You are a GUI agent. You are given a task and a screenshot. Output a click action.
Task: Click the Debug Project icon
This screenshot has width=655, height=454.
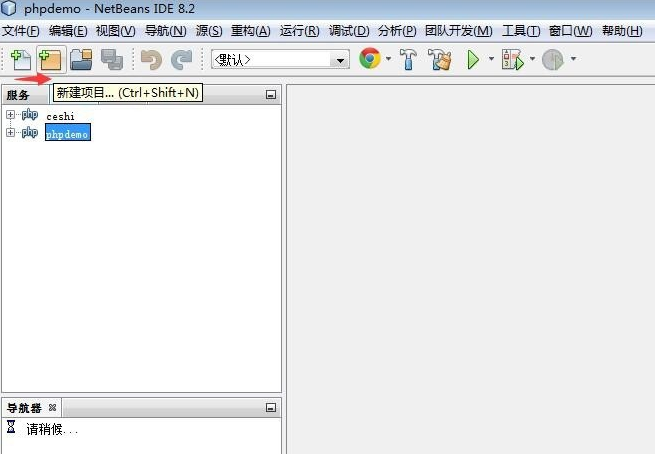(x=513, y=60)
